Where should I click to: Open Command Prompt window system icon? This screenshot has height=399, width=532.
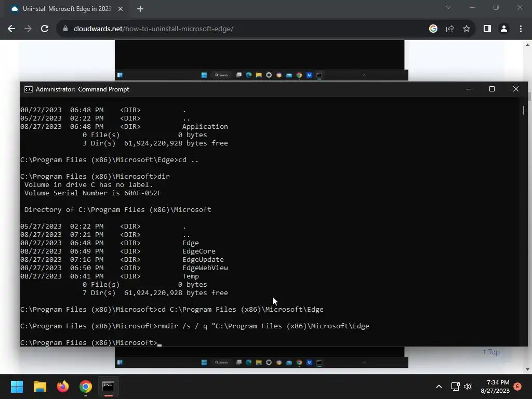coord(29,89)
